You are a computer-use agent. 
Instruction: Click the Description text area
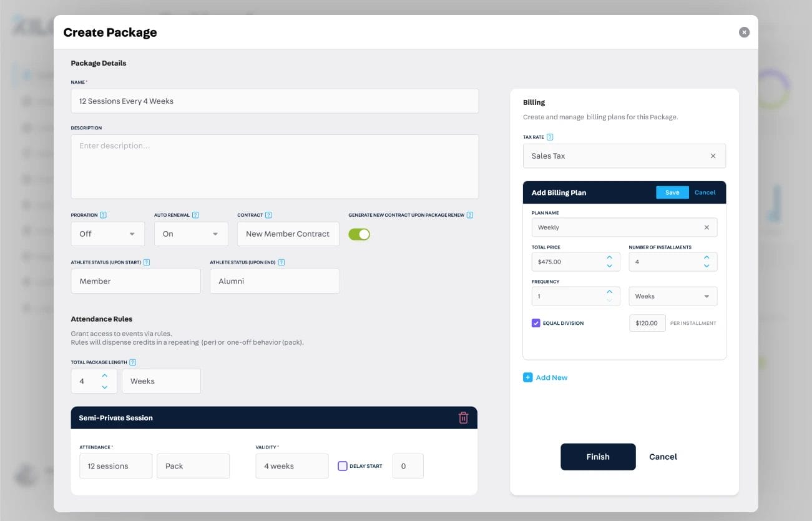click(x=275, y=166)
